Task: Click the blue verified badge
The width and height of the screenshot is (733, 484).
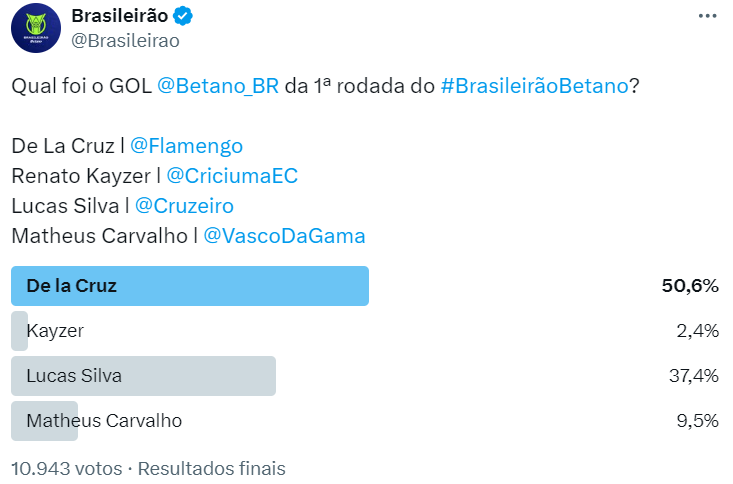Action: pyautogui.click(x=185, y=16)
